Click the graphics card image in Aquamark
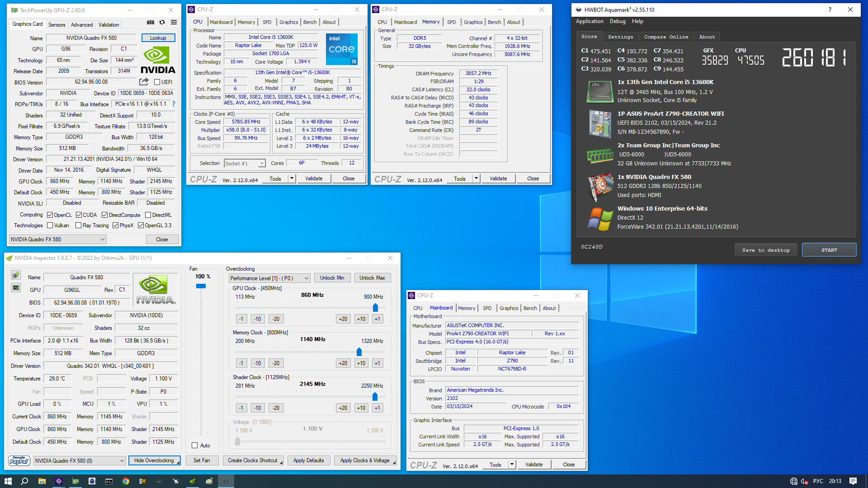 pyautogui.click(x=600, y=188)
